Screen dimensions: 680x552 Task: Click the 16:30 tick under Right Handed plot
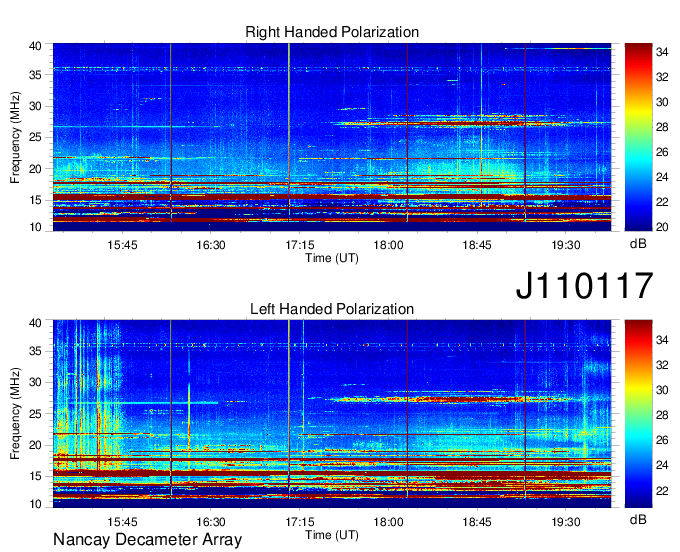211,245
